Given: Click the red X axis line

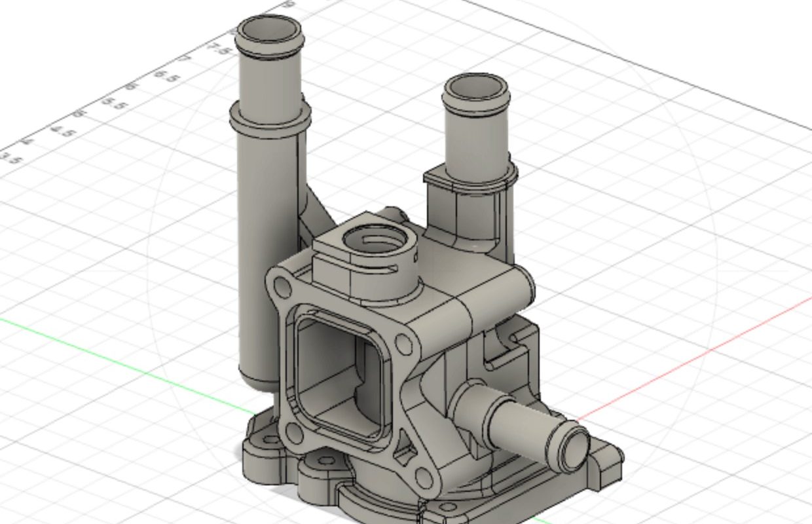Looking at the screenshot, I should point(694,358).
